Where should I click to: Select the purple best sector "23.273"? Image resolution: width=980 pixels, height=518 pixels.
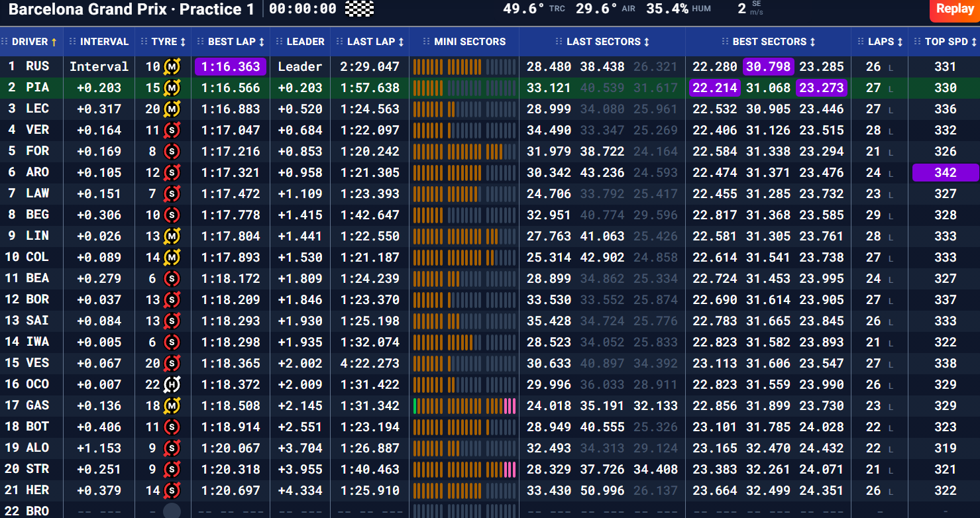click(x=822, y=87)
